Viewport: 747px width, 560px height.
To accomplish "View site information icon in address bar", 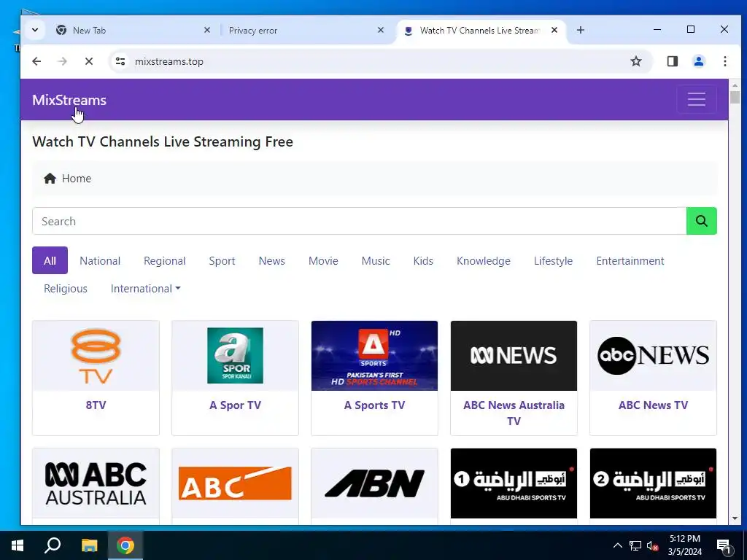I will click(x=120, y=61).
